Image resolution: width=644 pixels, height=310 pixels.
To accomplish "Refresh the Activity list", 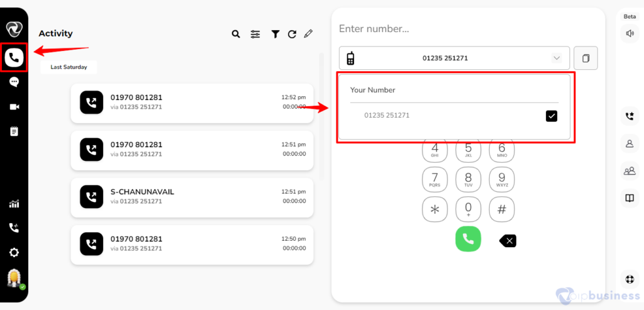I will point(292,35).
